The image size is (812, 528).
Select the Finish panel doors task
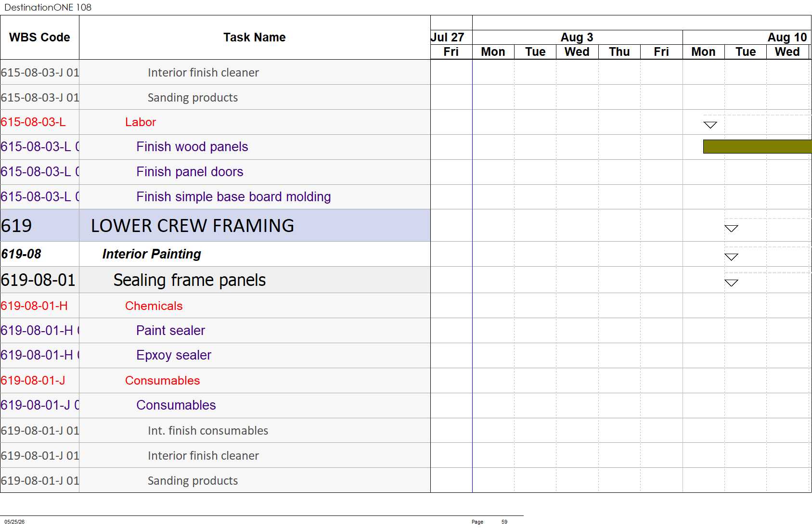190,172
